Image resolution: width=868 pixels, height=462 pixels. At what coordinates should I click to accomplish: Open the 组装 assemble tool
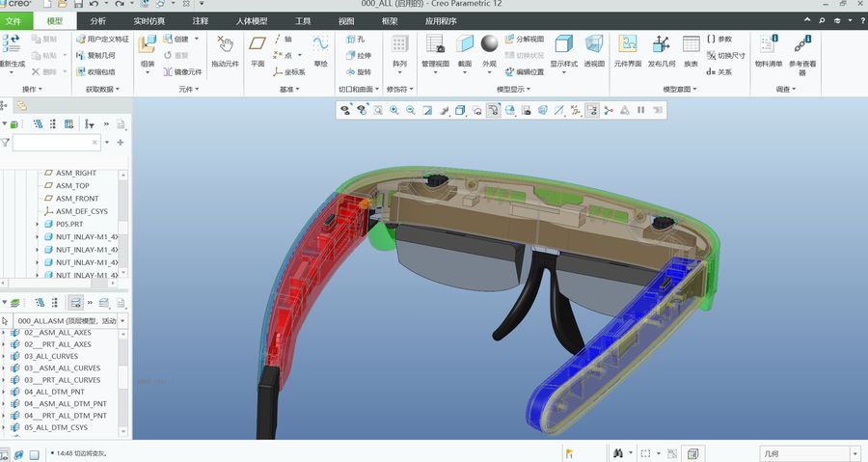(x=148, y=51)
